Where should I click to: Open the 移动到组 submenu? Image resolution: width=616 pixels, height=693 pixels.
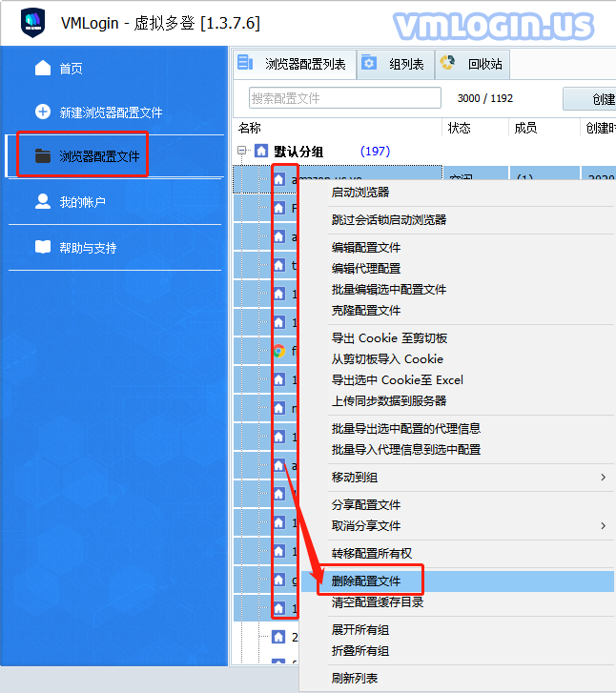(x=355, y=478)
